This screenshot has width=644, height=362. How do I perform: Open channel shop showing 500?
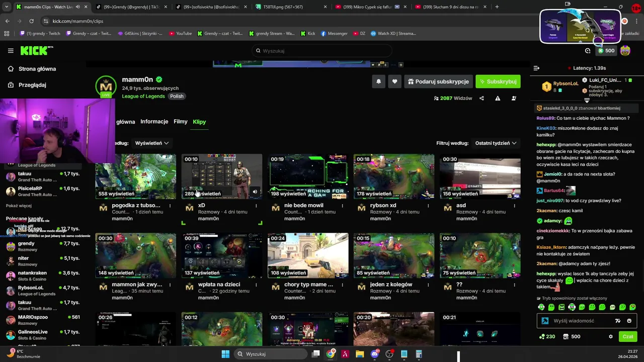coord(572,337)
